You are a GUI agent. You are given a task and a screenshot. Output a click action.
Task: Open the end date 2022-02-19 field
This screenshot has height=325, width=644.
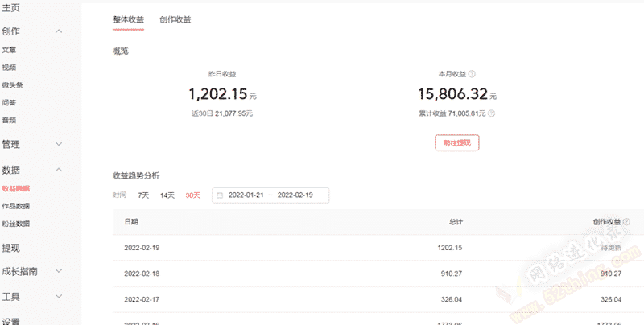coord(295,195)
